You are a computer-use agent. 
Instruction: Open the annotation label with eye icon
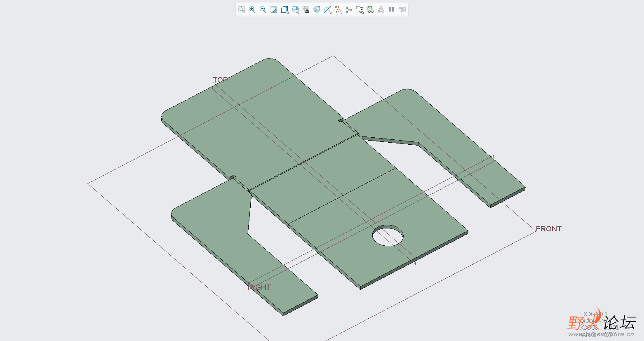(360, 9)
